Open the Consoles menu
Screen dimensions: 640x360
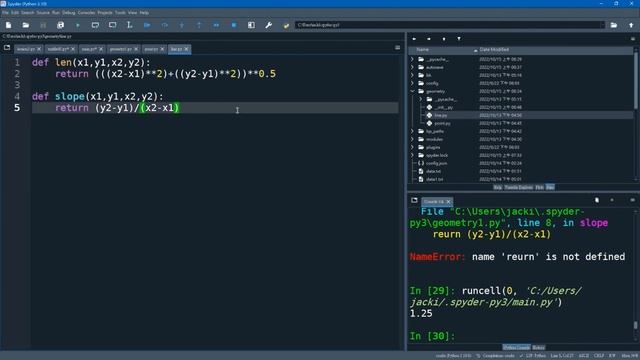tap(87, 13)
